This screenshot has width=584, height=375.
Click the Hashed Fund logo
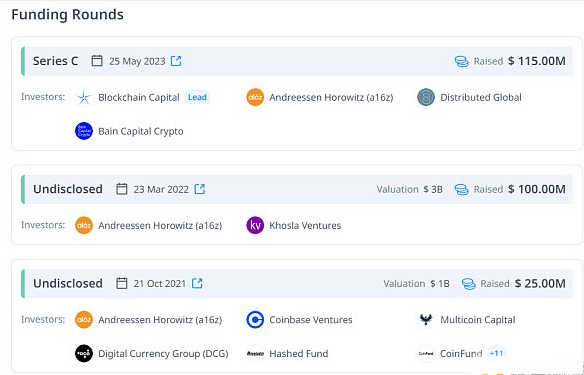[255, 353]
